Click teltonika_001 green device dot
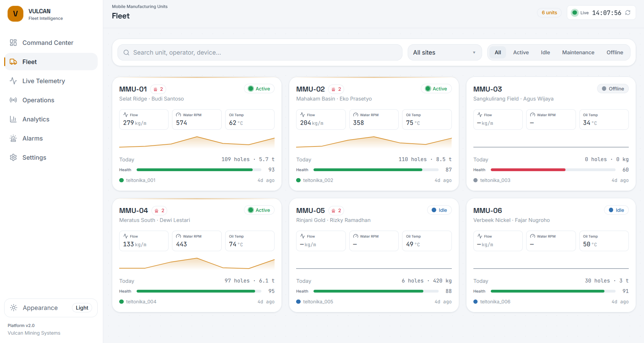The image size is (644, 343). 122,180
